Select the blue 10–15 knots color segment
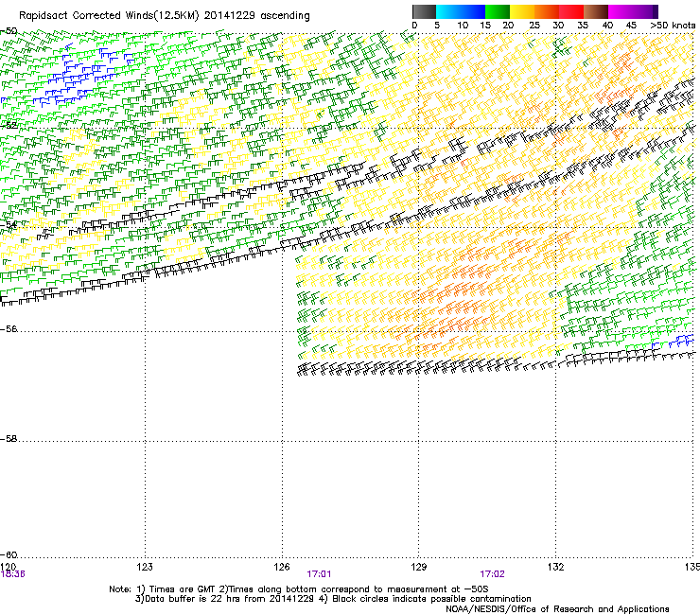The width and height of the screenshot is (700, 615). pyautogui.click(x=473, y=11)
